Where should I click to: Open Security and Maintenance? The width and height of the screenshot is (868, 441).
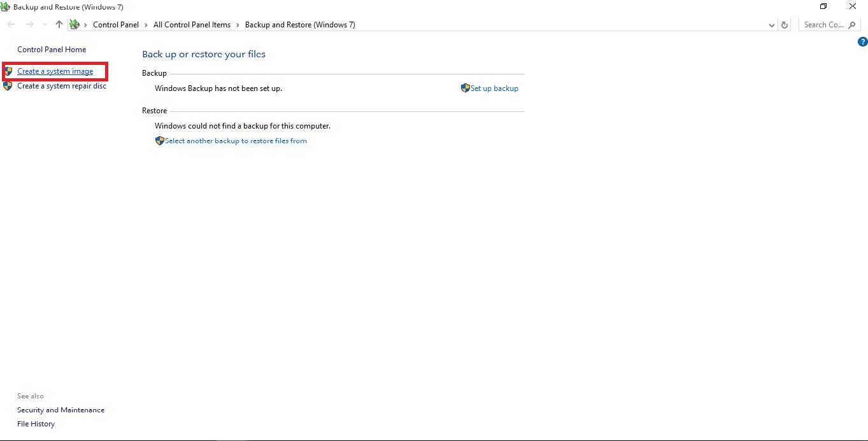point(60,410)
